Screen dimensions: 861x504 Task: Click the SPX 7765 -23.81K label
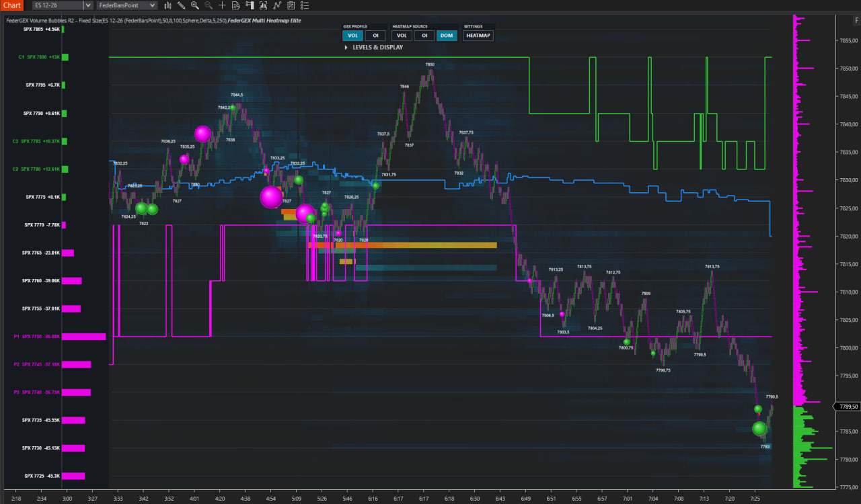42,253
